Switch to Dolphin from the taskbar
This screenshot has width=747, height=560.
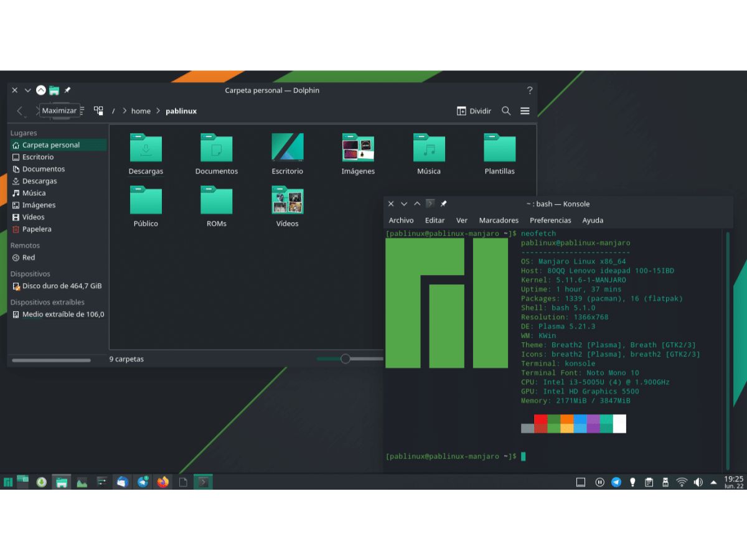click(x=61, y=482)
